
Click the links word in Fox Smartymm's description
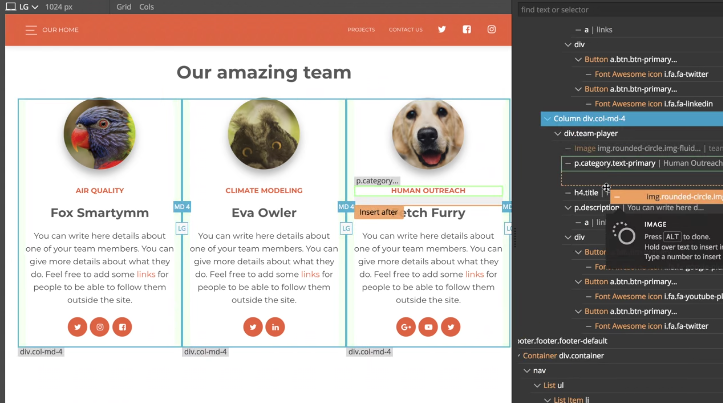pos(146,274)
